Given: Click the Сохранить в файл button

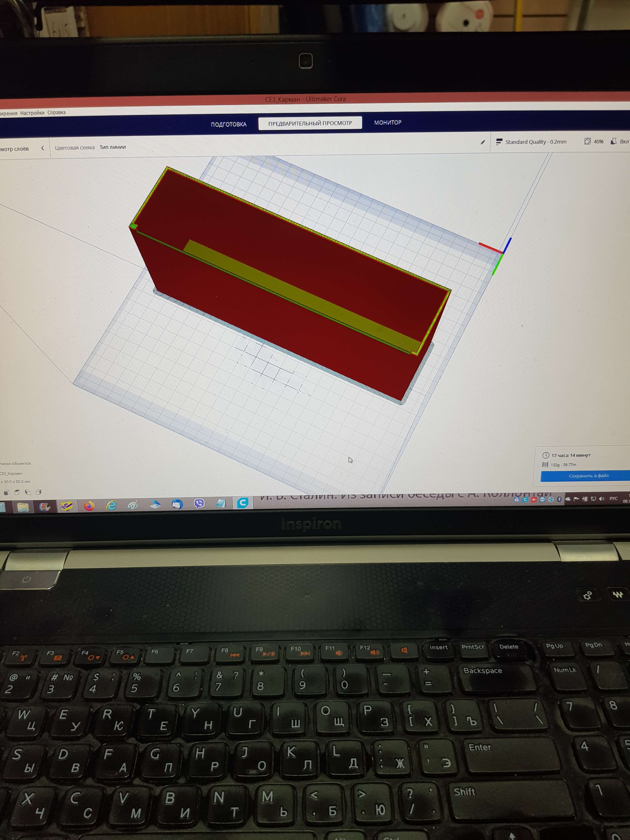Looking at the screenshot, I should click(x=585, y=475).
